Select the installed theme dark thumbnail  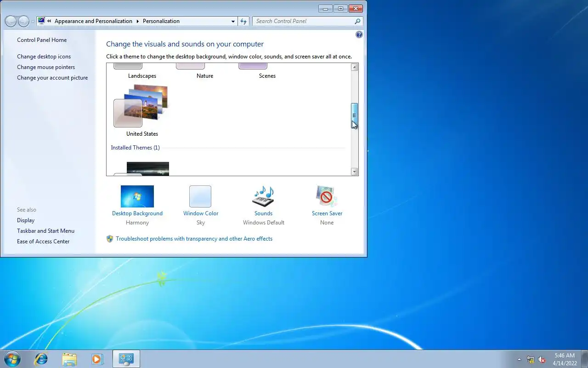[x=147, y=169]
